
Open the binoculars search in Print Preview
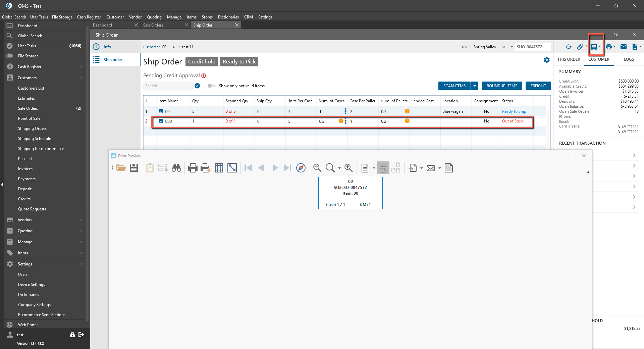click(176, 168)
